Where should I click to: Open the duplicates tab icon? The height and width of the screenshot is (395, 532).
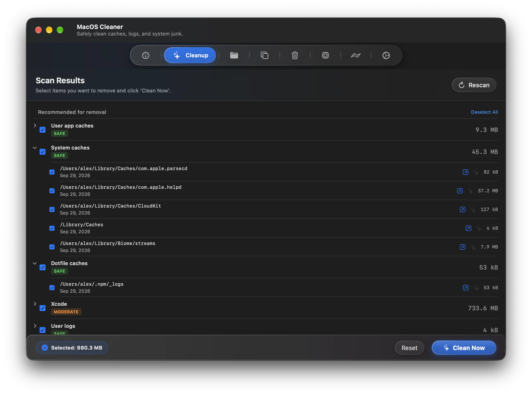click(x=264, y=55)
